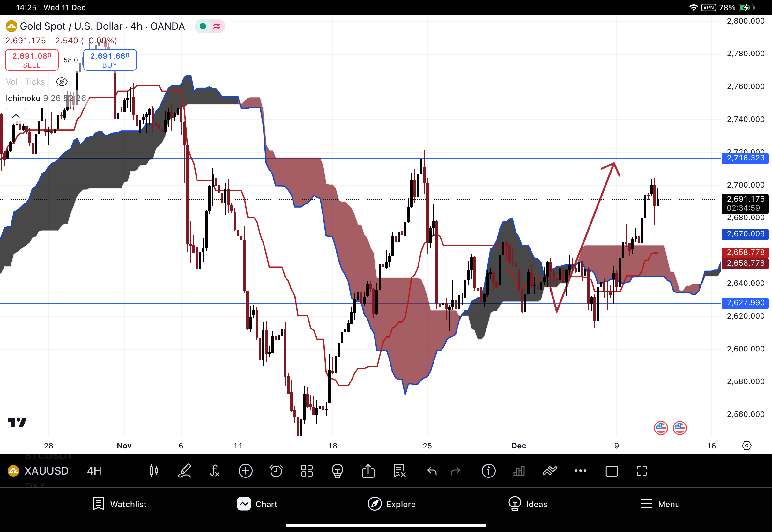
Task: Open the 4H timeframe selector
Action: [x=94, y=471]
